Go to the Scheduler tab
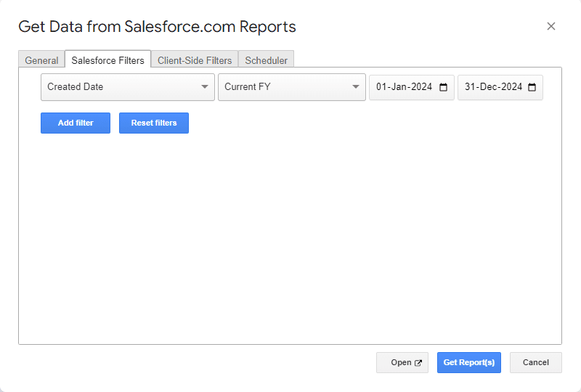 click(266, 60)
